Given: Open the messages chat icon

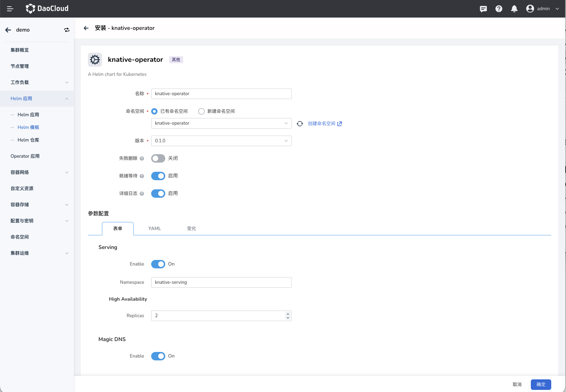Looking at the screenshot, I should pos(483,9).
